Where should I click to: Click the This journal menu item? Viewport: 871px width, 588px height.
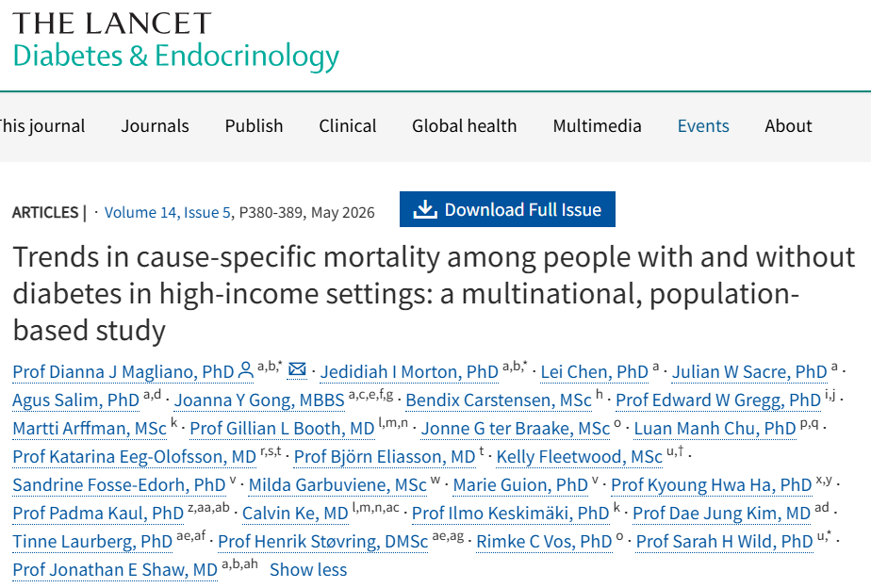[x=42, y=125]
